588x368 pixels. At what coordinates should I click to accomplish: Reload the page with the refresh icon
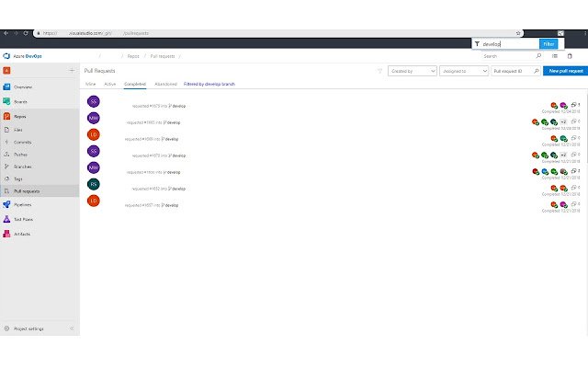(x=26, y=33)
